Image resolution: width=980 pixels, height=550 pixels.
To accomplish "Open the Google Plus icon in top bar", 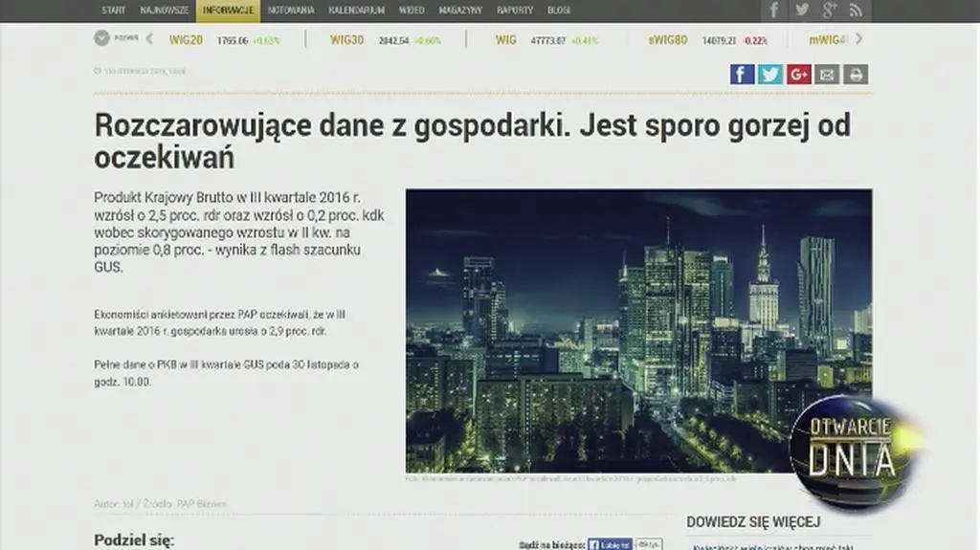I will 830,10.
